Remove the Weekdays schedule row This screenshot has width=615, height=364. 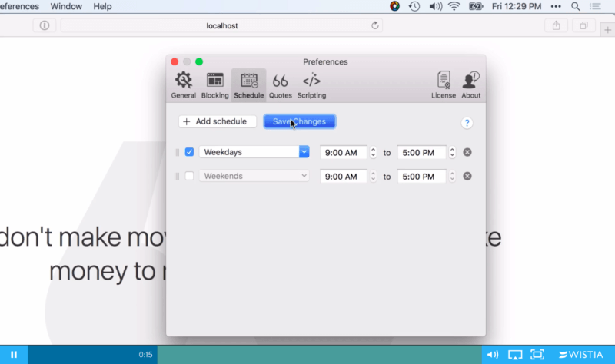coord(467,152)
